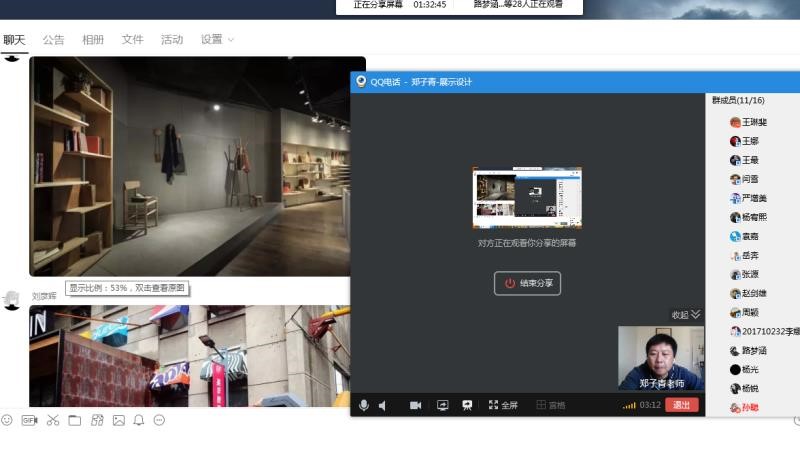Open the 设置 dropdown menu
The height and width of the screenshot is (454, 800).
217,40
